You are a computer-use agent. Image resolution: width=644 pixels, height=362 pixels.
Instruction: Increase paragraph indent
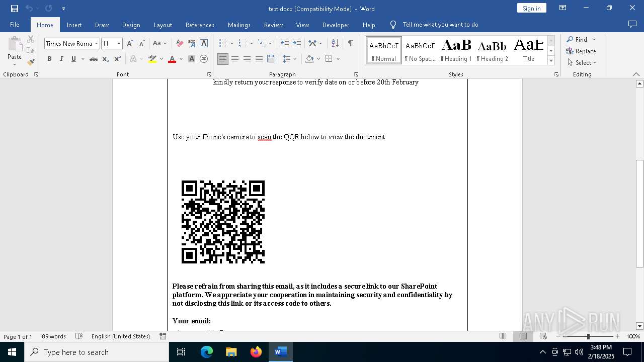pos(297,44)
